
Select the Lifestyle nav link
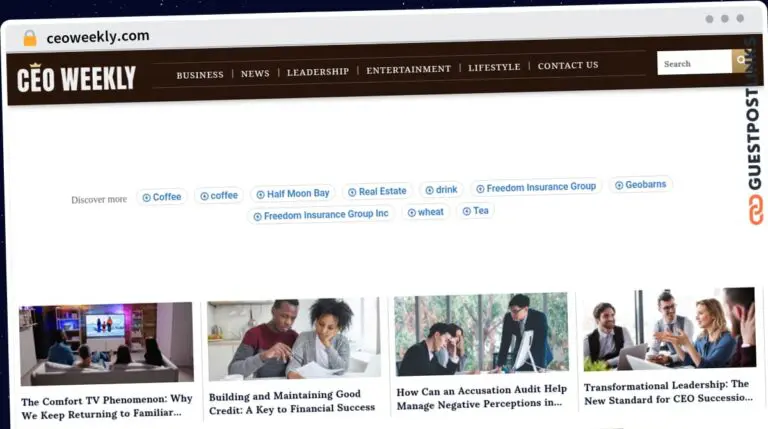pyautogui.click(x=494, y=67)
